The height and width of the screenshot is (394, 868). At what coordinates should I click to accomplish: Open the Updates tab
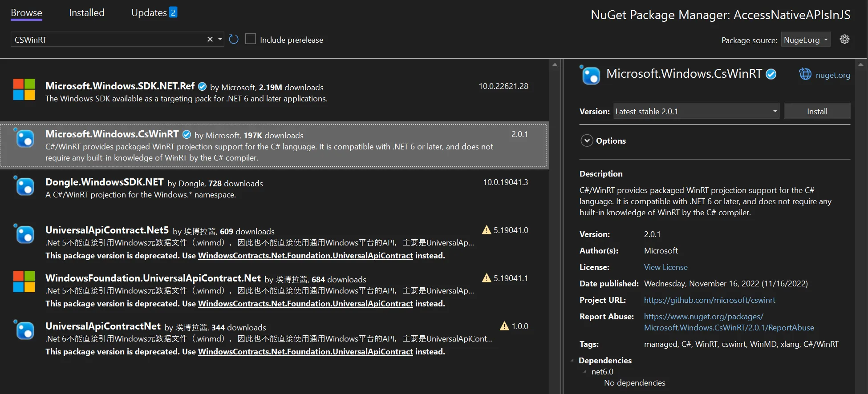point(149,13)
